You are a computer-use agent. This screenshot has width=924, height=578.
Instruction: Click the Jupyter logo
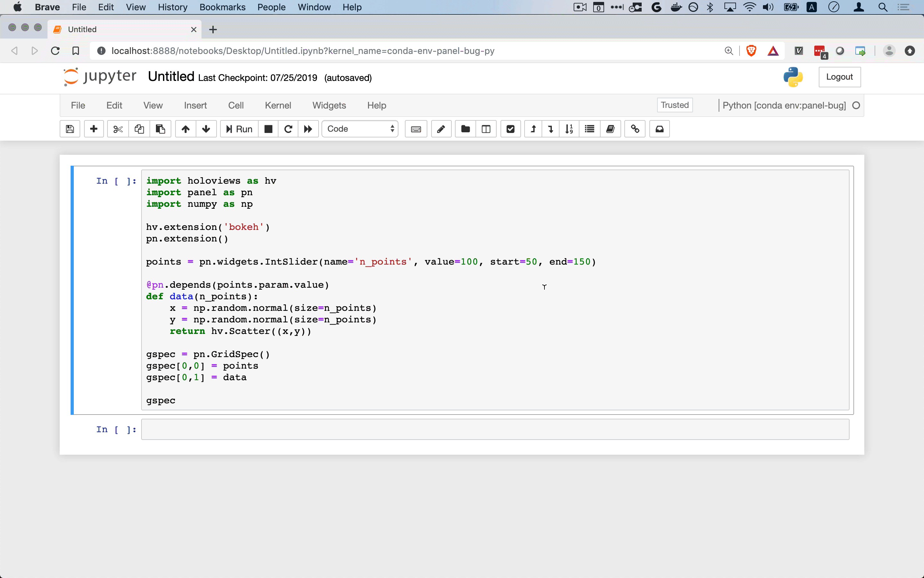coord(100,76)
